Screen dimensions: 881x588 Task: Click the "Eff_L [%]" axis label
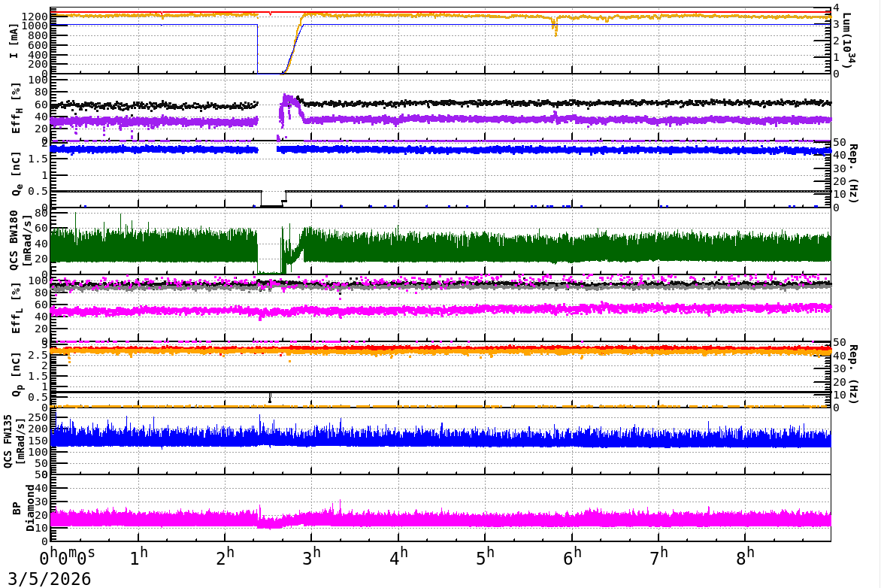click(x=15, y=308)
